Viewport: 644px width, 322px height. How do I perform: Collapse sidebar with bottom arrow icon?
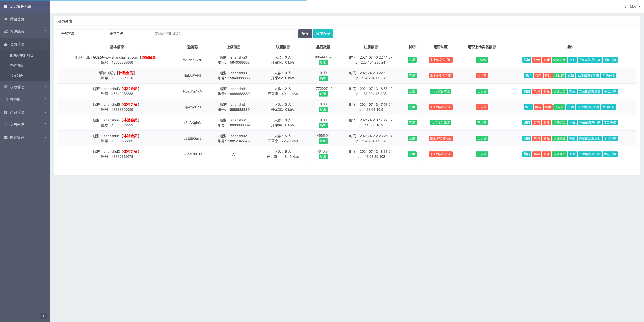pos(43,316)
